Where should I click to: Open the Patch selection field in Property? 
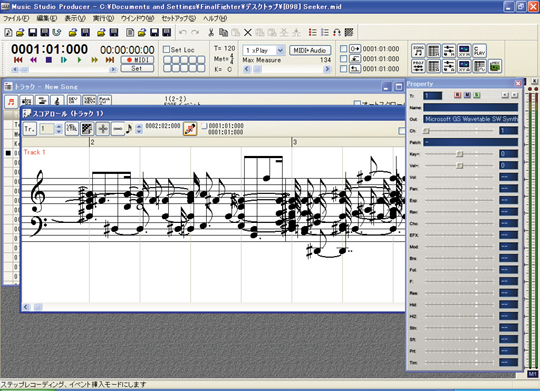[x=471, y=142]
